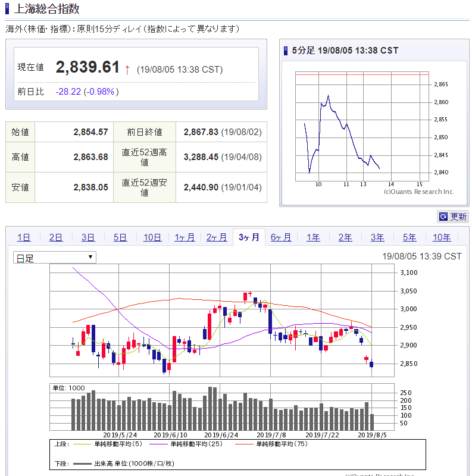Image resolution: width=472 pixels, height=476 pixels.
Task: Open the 2ヶ月 period tab
Action: click(x=217, y=237)
